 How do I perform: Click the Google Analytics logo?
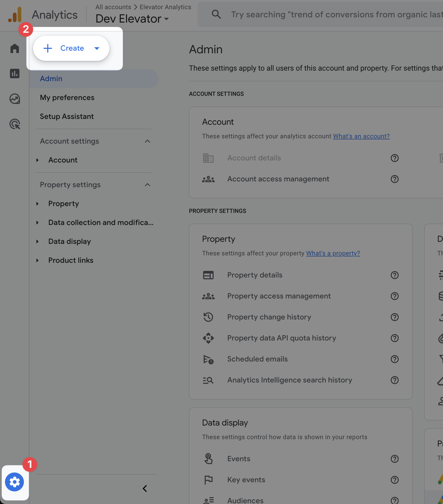pyautogui.click(x=15, y=15)
